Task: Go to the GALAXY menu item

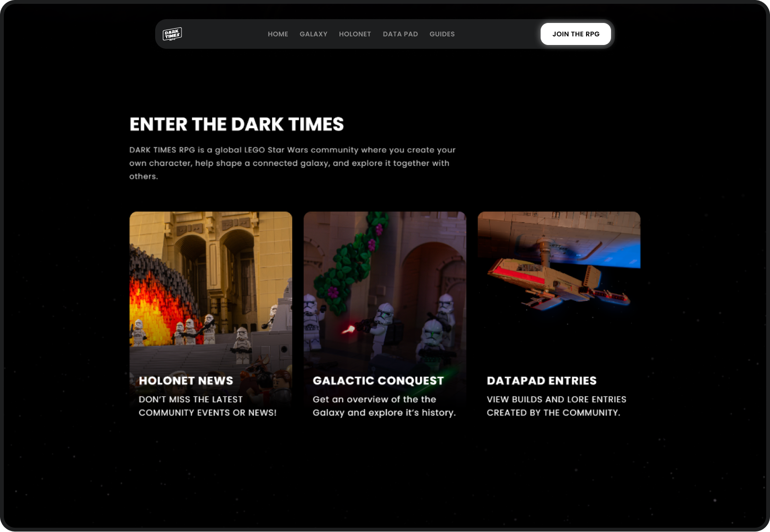Action: (x=314, y=34)
